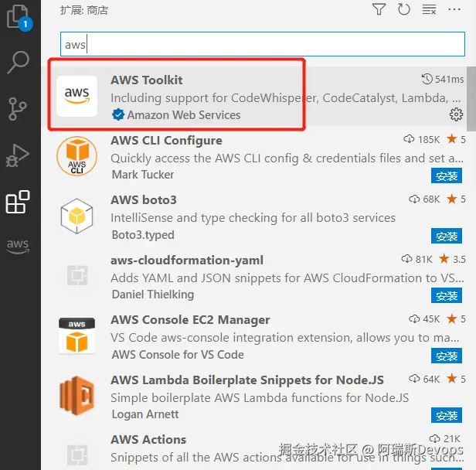Install the AWS boto3 extension
This screenshot has width=476, height=470.
pos(447,236)
